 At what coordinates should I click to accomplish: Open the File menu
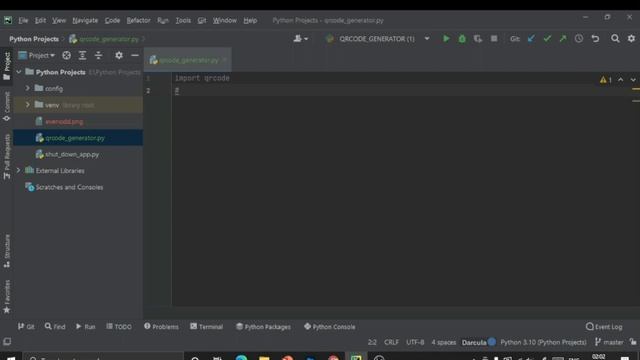(23, 20)
